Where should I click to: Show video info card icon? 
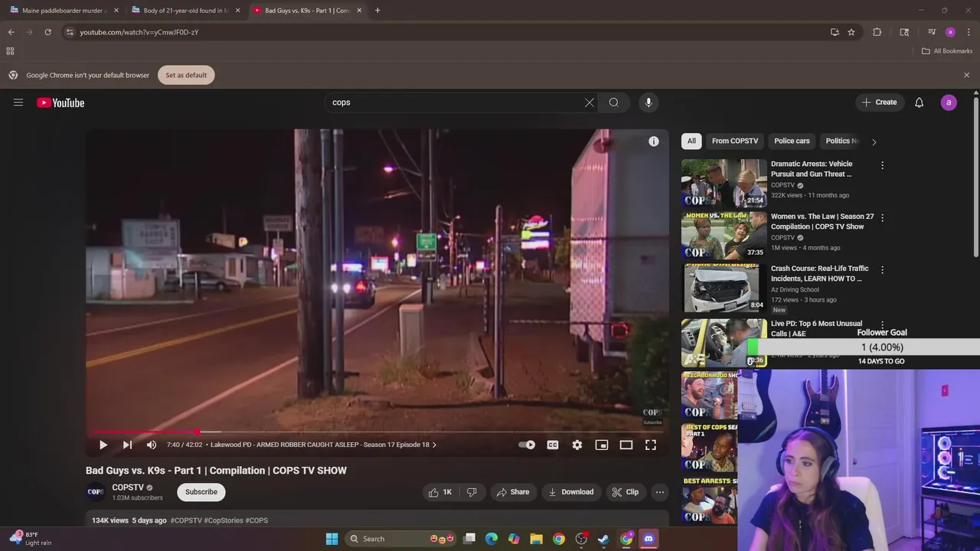[654, 142]
